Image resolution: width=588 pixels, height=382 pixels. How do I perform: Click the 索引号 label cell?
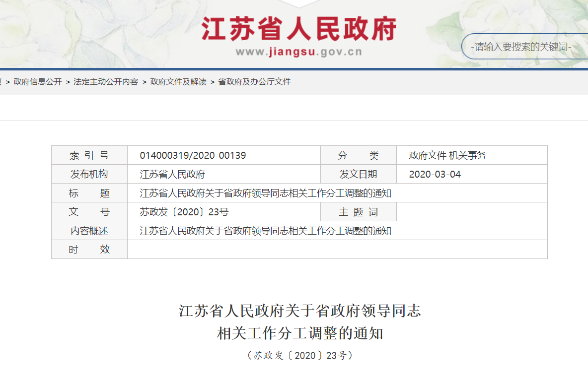(x=89, y=156)
